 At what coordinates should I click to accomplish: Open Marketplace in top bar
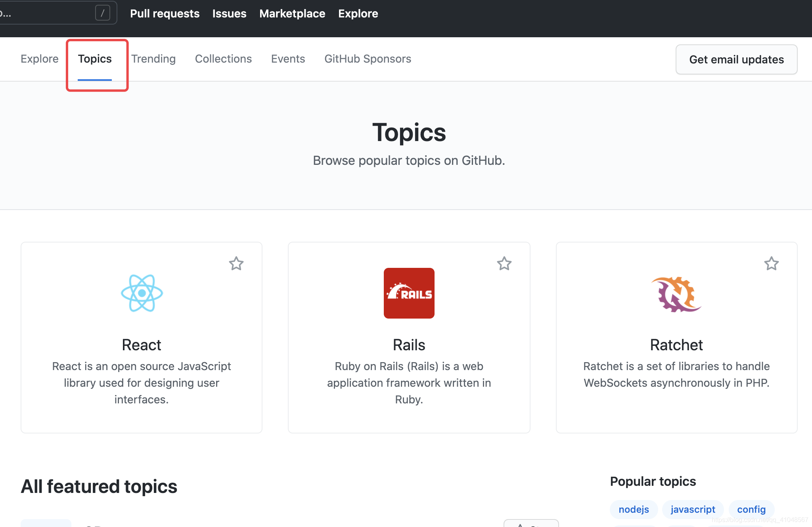pyautogui.click(x=292, y=13)
